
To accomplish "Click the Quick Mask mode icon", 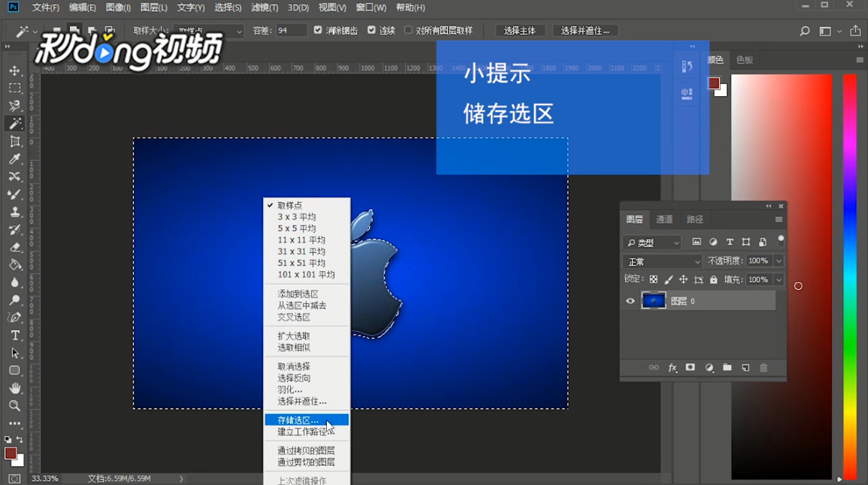I will click(x=14, y=479).
